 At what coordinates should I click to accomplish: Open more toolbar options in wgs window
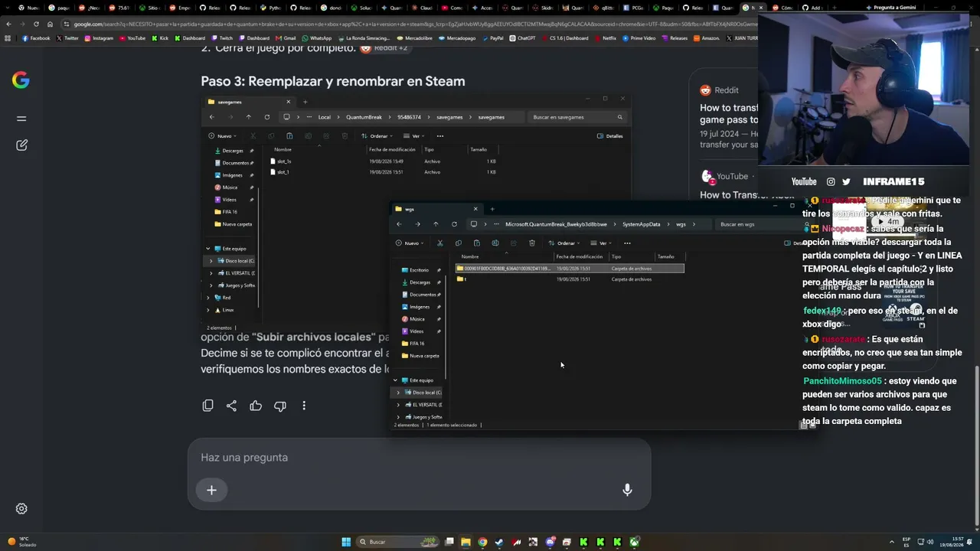tap(627, 243)
